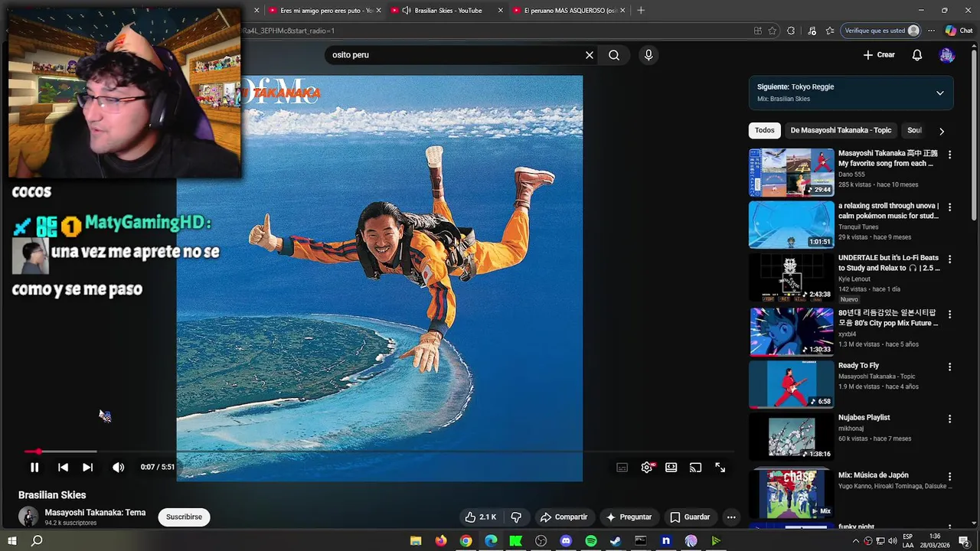Open the relaxing stroll through unova thumbnail
980x551 pixels.
coord(792,224)
